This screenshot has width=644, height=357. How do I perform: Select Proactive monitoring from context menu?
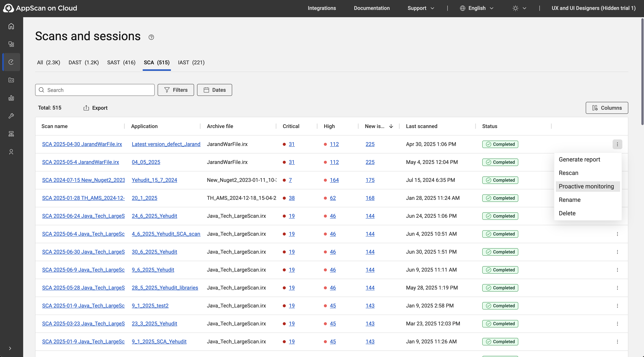pos(586,186)
